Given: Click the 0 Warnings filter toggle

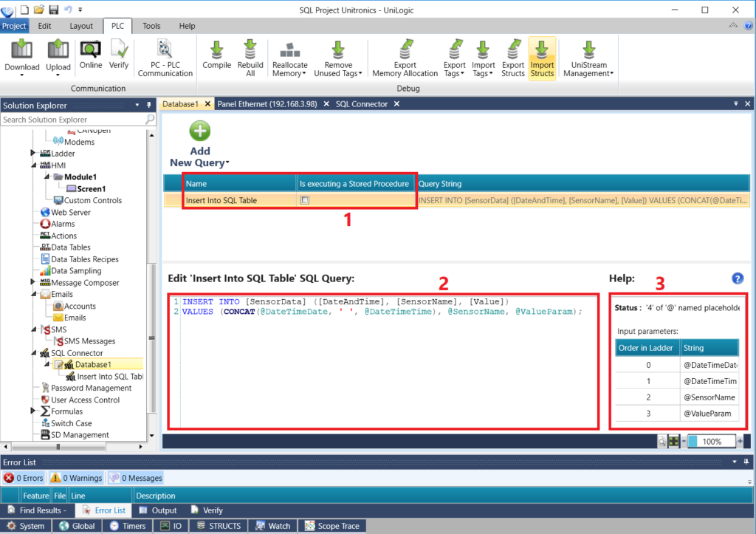Looking at the screenshot, I should click(x=77, y=478).
